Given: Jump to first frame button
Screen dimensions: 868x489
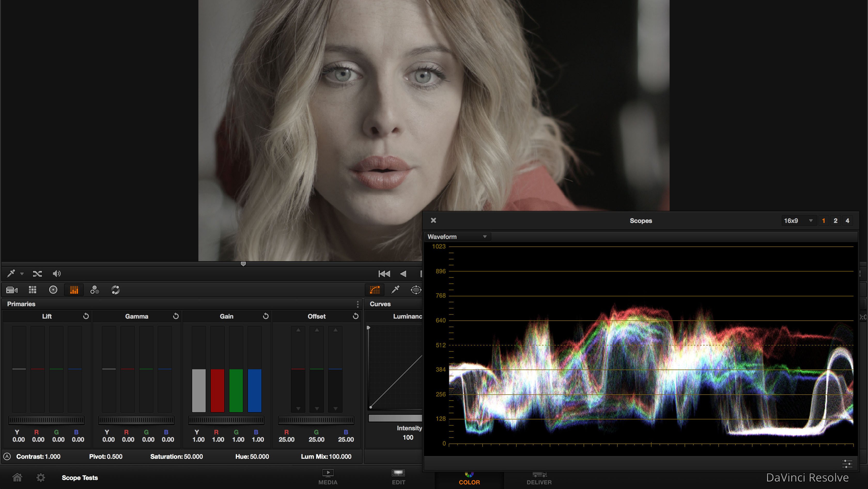Looking at the screenshot, I should click(384, 274).
